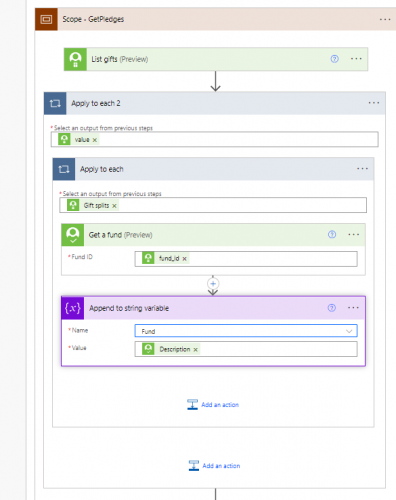The width and height of the screenshot is (396, 500).
Task: Remove the Description token from Value
Action: point(196,350)
